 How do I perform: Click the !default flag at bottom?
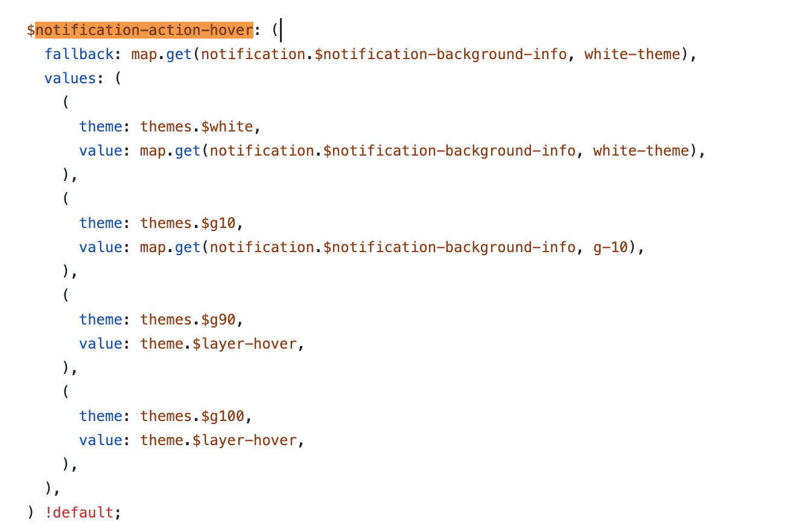[81, 511]
